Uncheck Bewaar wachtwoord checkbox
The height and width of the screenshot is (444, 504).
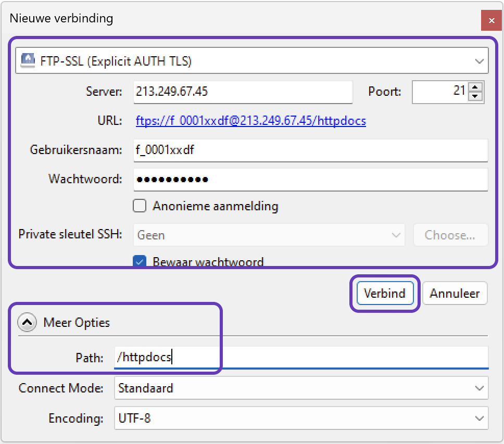click(x=140, y=261)
